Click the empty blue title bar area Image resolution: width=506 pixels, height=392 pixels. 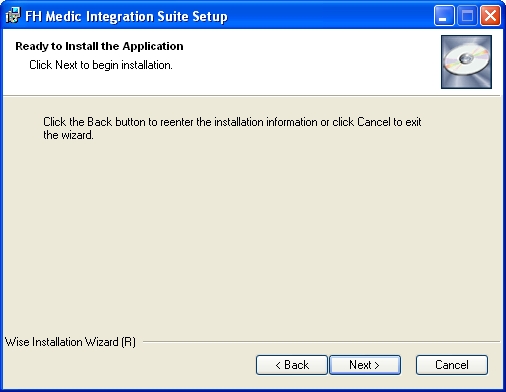[x=330, y=16]
